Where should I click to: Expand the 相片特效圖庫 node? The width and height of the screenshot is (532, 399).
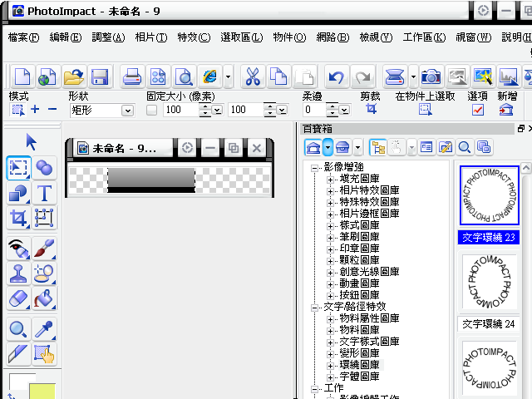coord(330,191)
